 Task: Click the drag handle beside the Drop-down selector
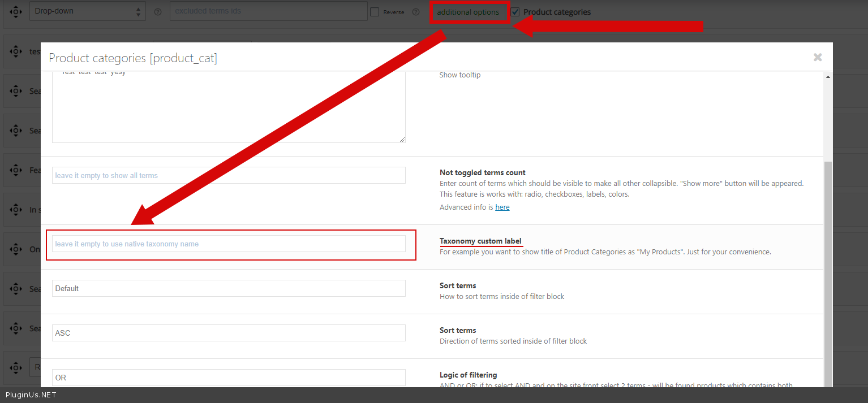point(16,11)
